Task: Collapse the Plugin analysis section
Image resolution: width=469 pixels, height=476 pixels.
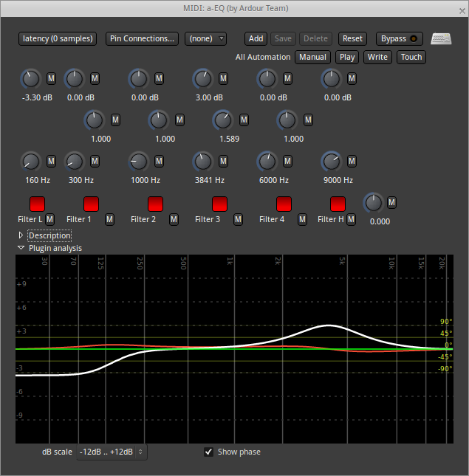Action: pyautogui.click(x=21, y=248)
